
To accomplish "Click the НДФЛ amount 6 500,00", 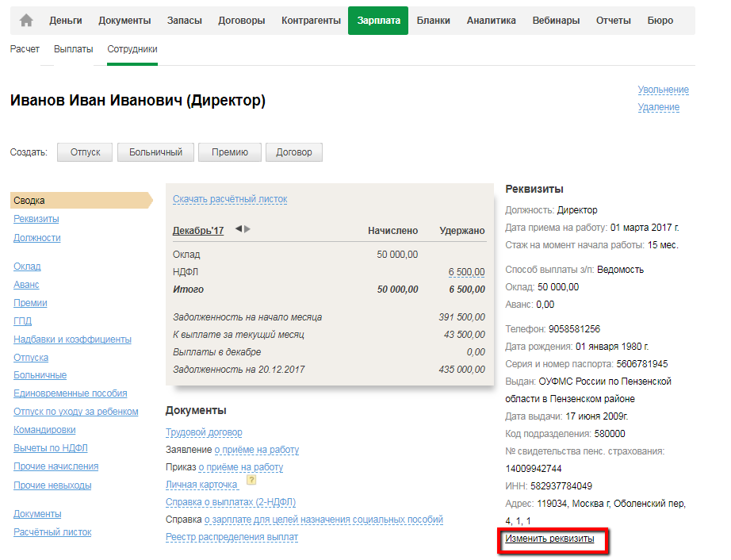I will click(x=466, y=272).
